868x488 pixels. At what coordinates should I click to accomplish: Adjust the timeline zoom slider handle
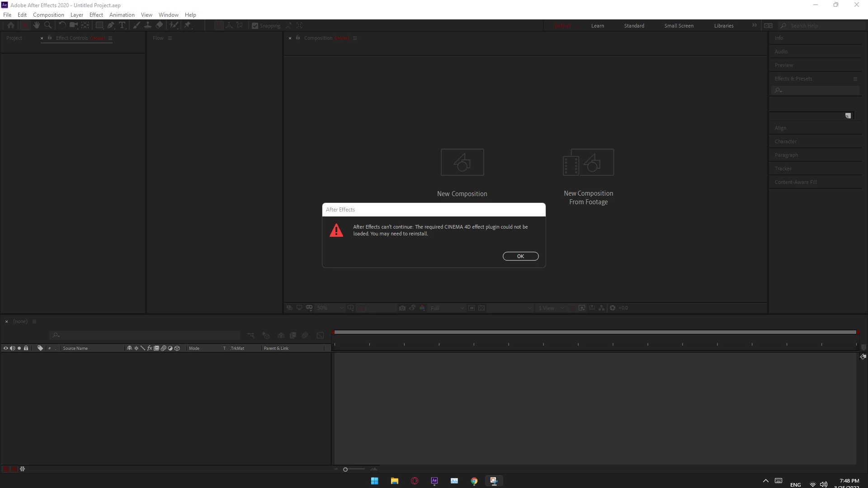345,469
